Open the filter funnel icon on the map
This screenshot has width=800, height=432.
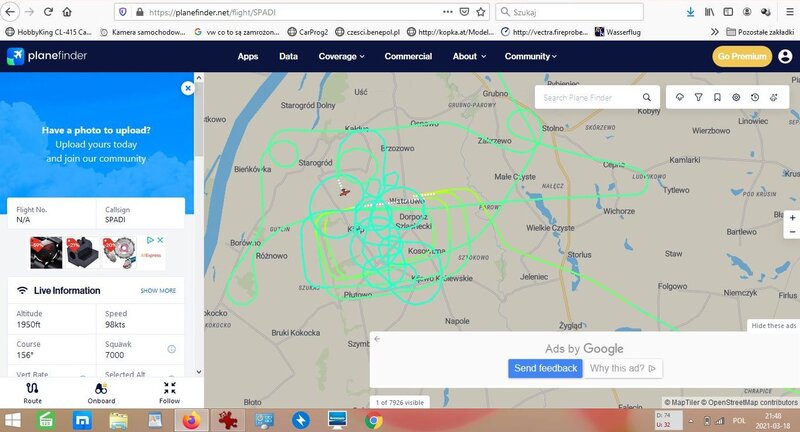(x=698, y=97)
